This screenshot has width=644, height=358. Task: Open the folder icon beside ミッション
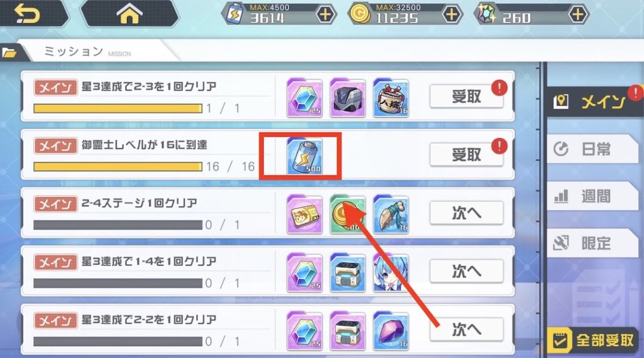click(x=9, y=53)
